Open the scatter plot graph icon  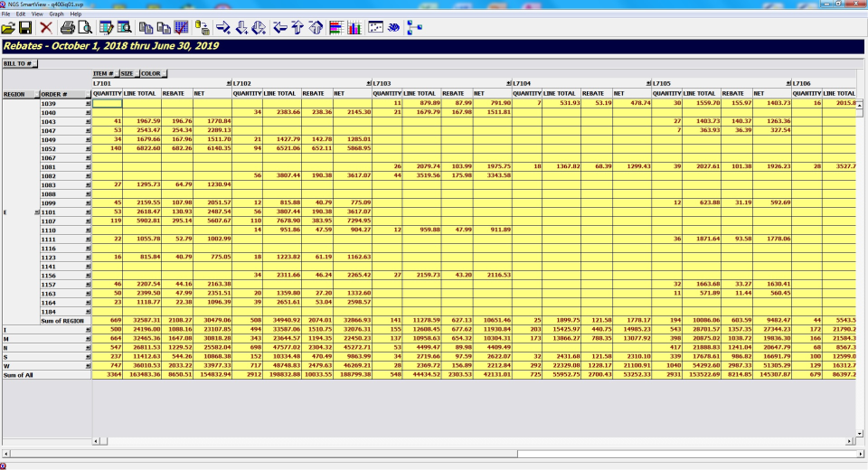(375, 28)
